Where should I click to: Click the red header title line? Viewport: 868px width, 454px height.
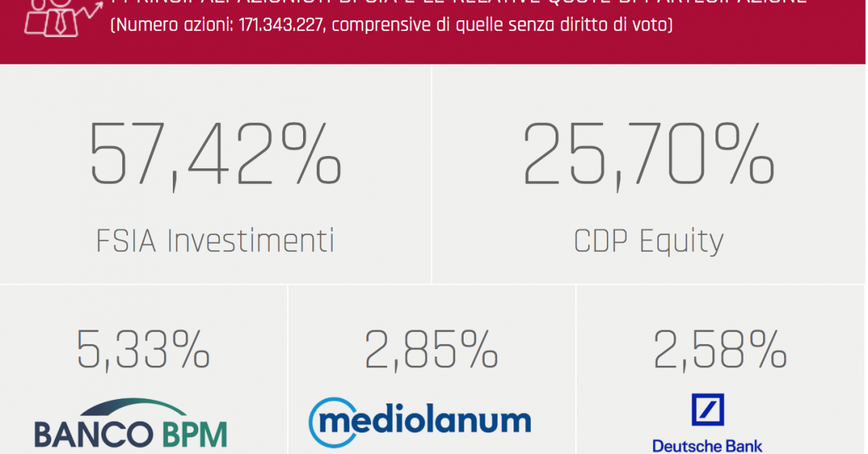click(x=459, y=3)
